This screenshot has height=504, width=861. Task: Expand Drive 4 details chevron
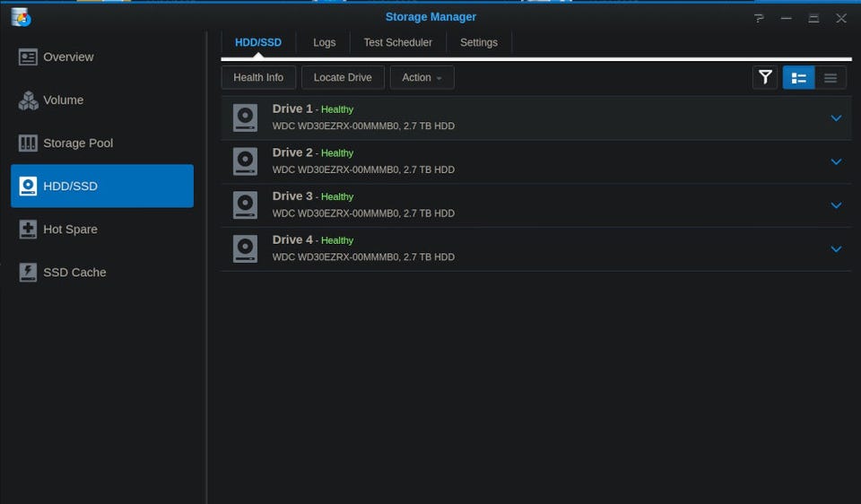point(836,249)
